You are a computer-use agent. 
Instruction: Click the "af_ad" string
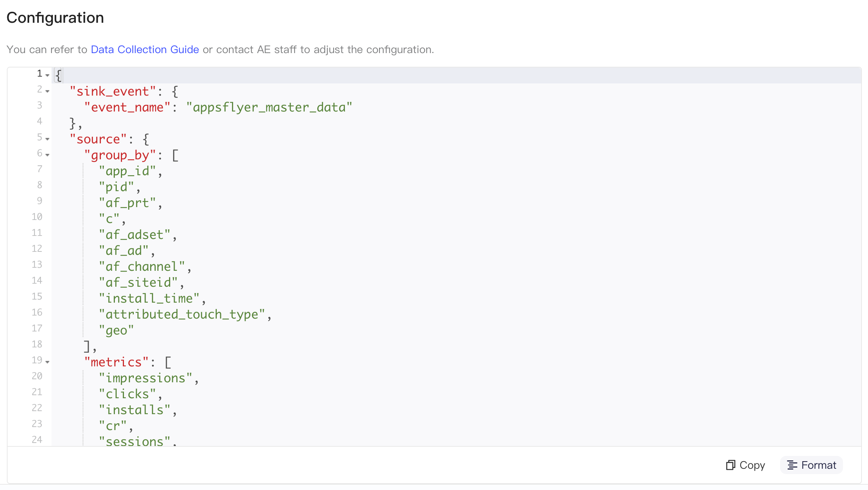124,251
